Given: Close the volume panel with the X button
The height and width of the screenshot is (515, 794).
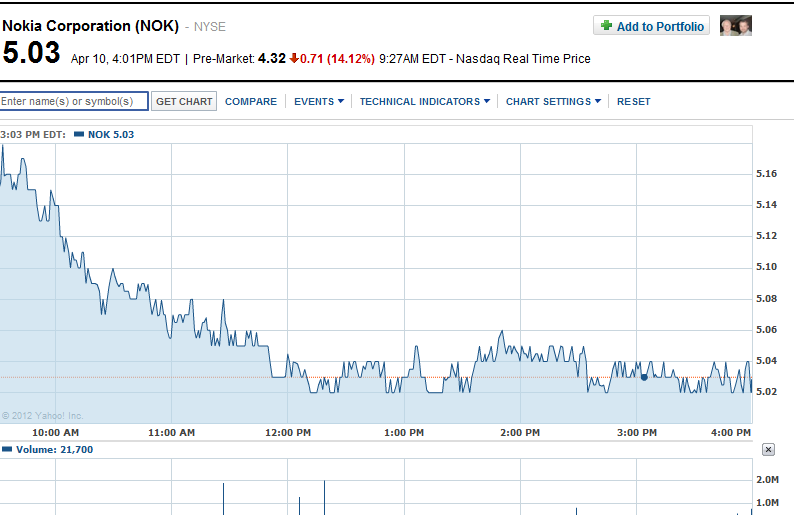Looking at the screenshot, I should click(x=768, y=449).
